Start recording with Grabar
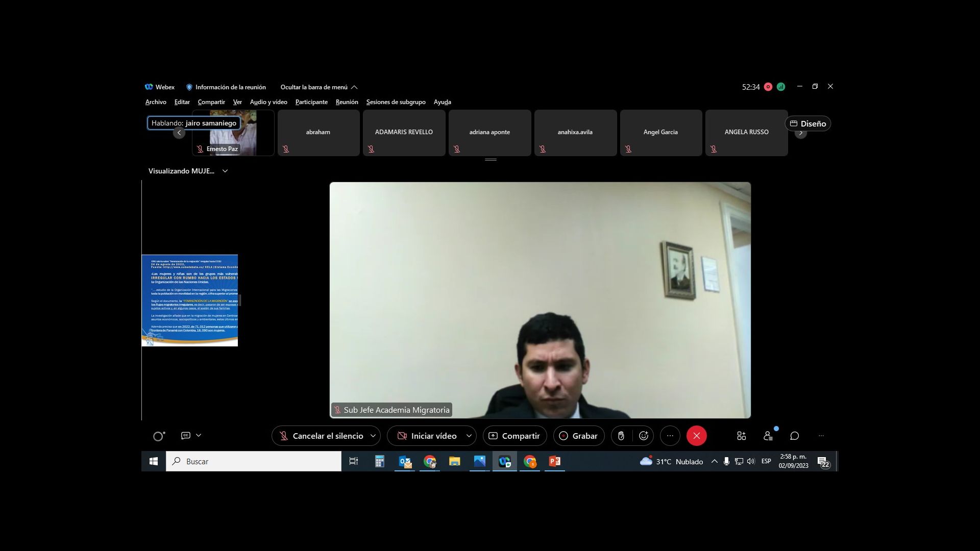The image size is (980, 551). pos(579,436)
